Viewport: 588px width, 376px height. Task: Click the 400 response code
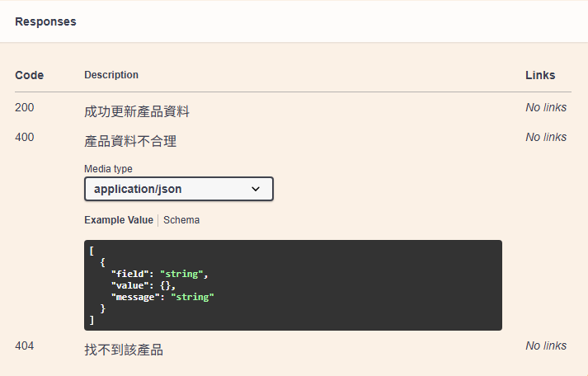25,137
